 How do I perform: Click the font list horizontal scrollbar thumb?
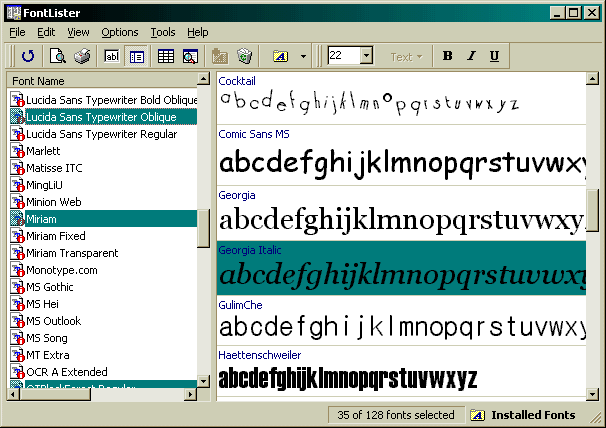tap(55, 394)
